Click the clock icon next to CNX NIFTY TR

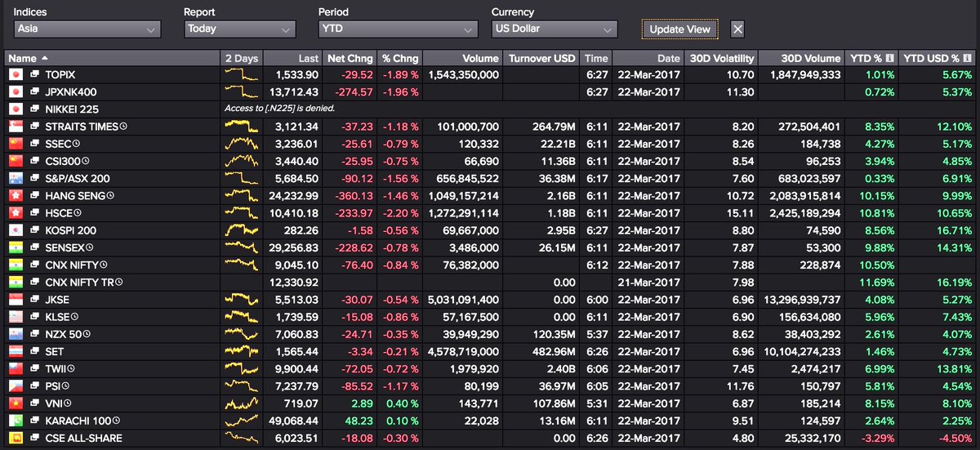click(x=119, y=283)
